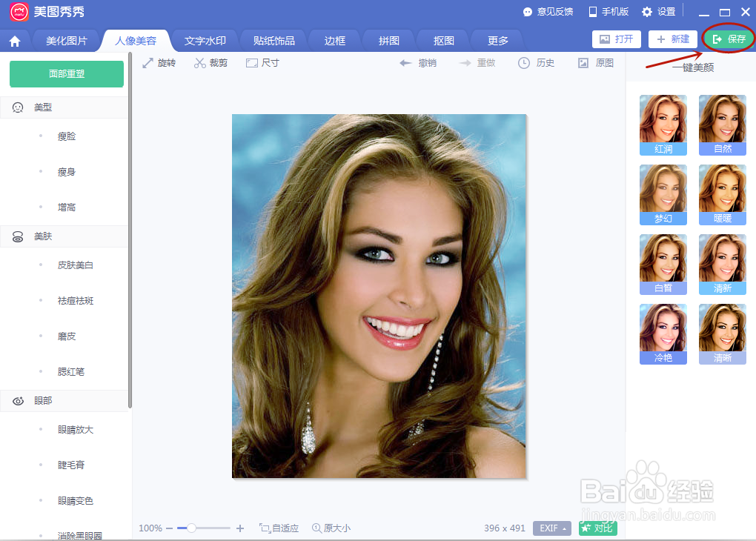
Task: Select 皮肤美白 skin whitening
Action: [x=75, y=265]
